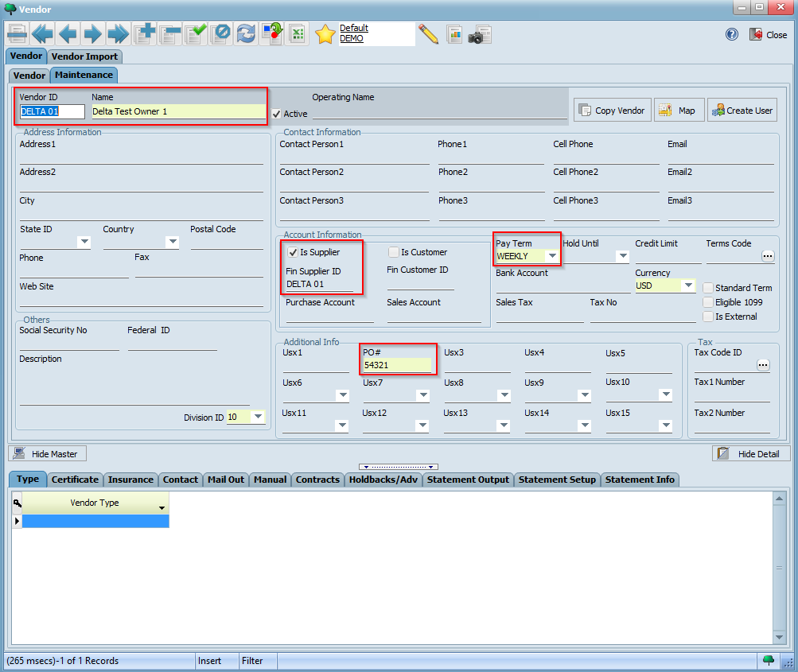Switch to the Maintenance sub-tab
798x672 pixels.
84,75
